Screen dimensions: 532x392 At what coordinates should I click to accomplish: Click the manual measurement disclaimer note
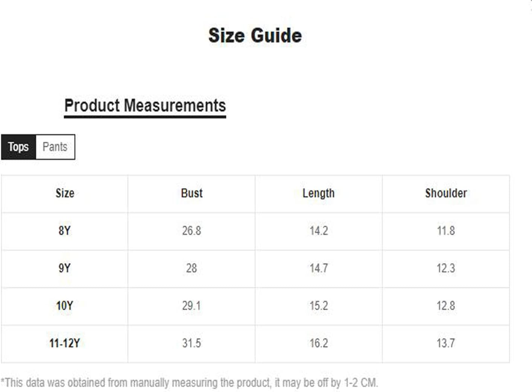189,383
